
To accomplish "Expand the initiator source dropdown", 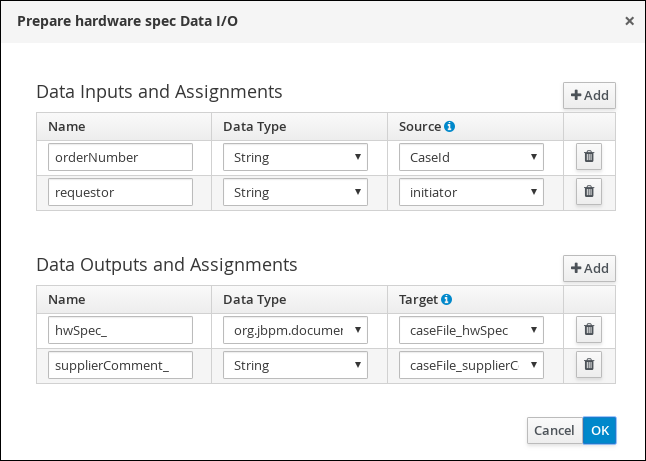I will pos(470,192).
